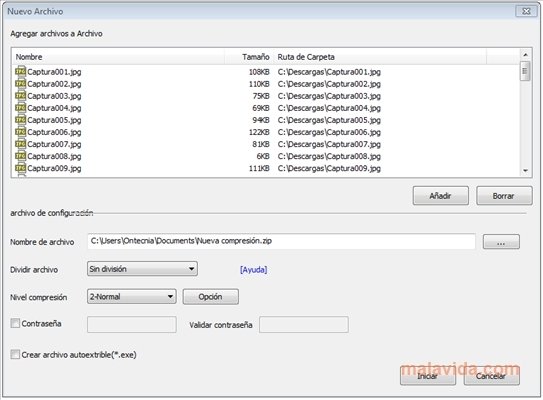Image resolution: width=543 pixels, height=400 pixels.
Task: Expand the Nivel compresión dropdown
Action: click(x=132, y=296)
